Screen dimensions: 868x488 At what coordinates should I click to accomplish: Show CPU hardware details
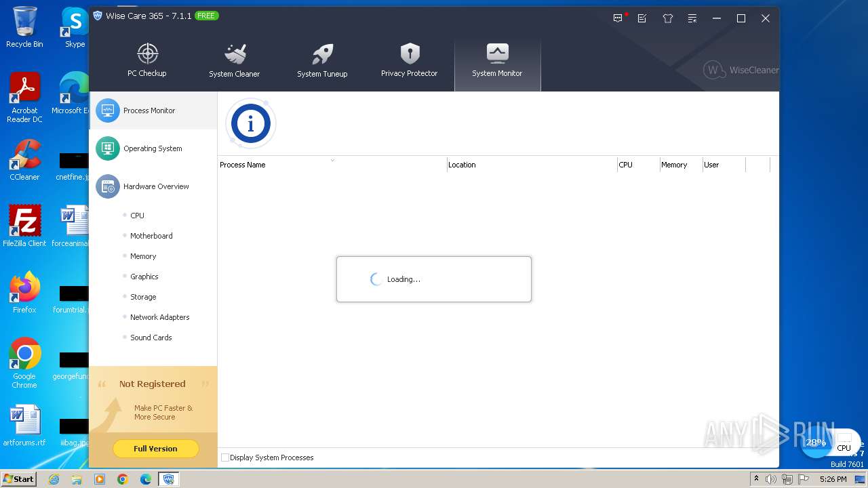137,216
